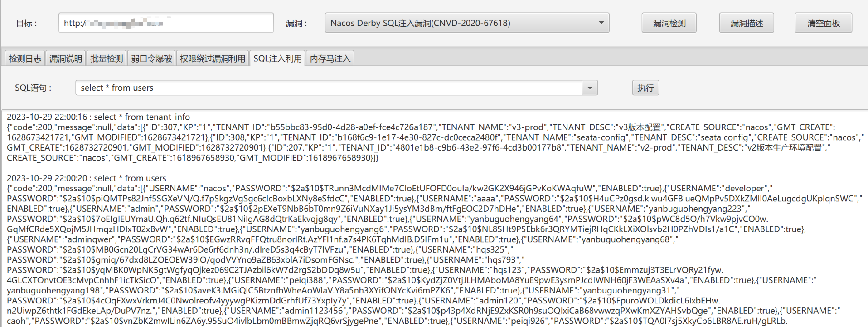Click the 执行 button

pos(645,88)
